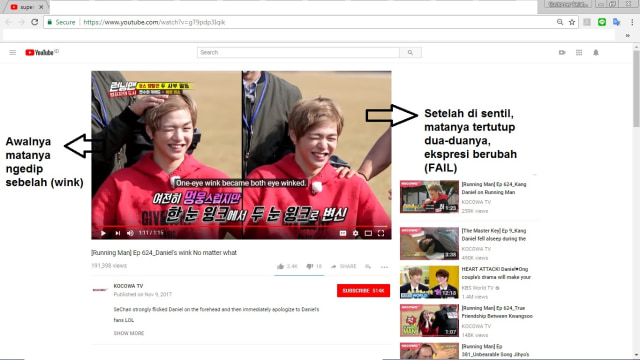Open the player settings gear
Viewport: 640px width, 360px height.
(356, 233)
